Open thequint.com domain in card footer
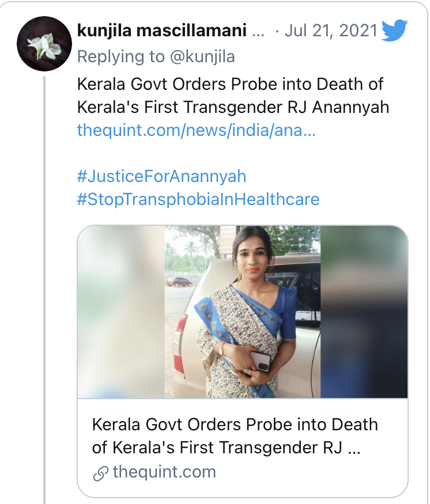Screen dimensions: 430x504 point(164,472)
